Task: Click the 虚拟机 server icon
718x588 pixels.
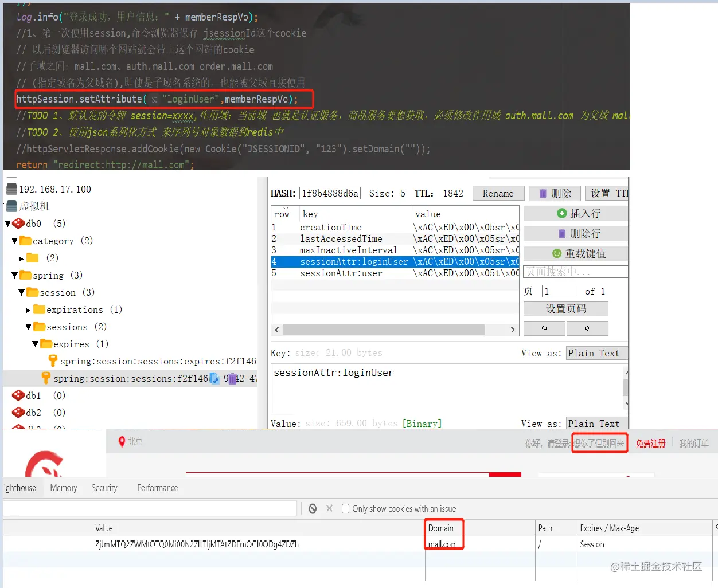Action: click(11, 206)
